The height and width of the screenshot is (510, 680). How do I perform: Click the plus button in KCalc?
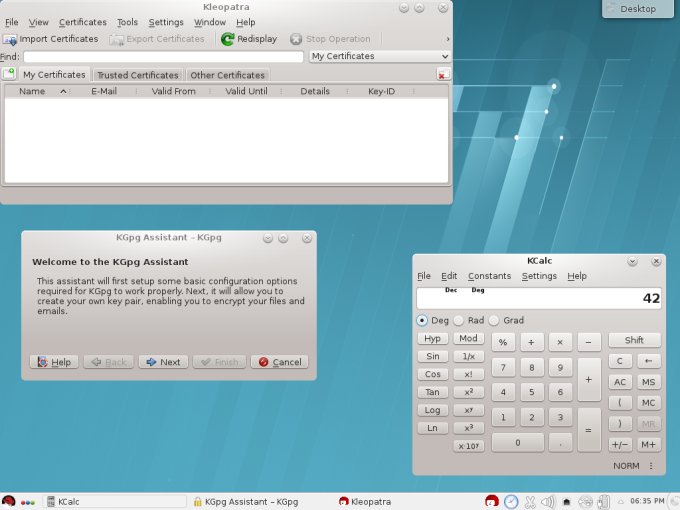click(589, 379)
